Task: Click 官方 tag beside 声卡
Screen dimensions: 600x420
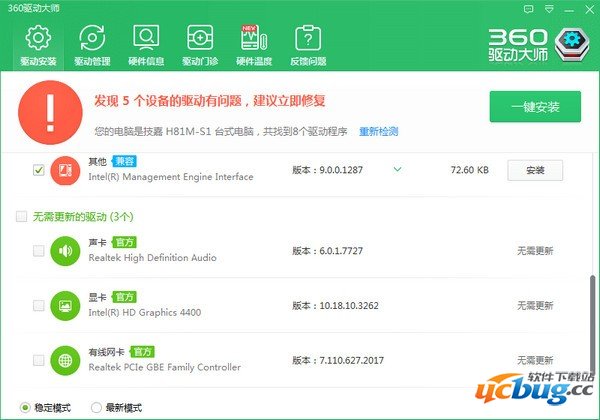Action: pos(124,242)
